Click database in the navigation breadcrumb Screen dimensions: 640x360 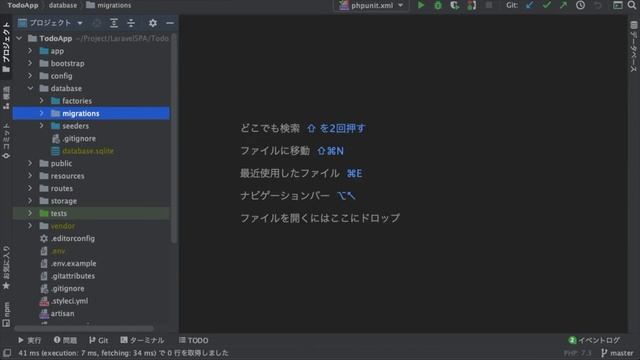(x=63, y=5)
